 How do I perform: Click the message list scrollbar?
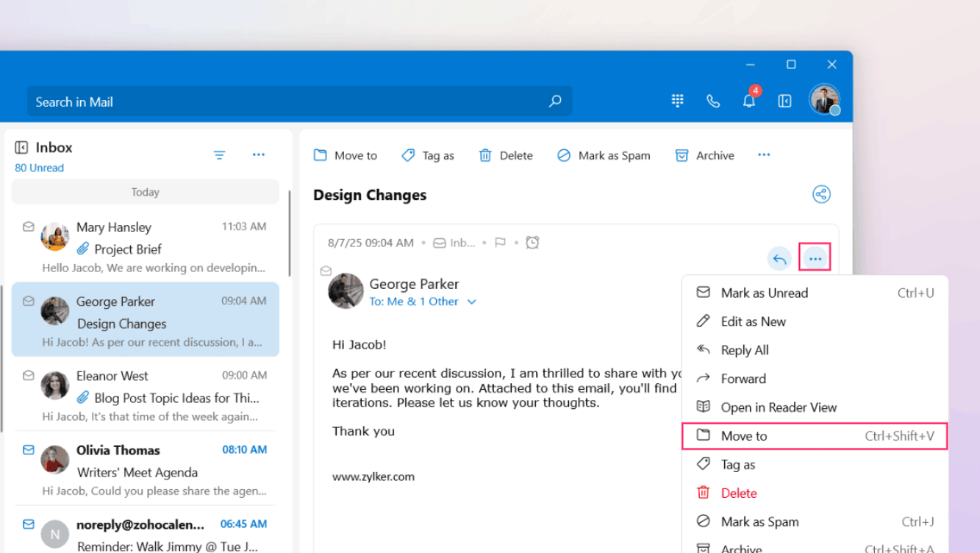pos(290,235)
